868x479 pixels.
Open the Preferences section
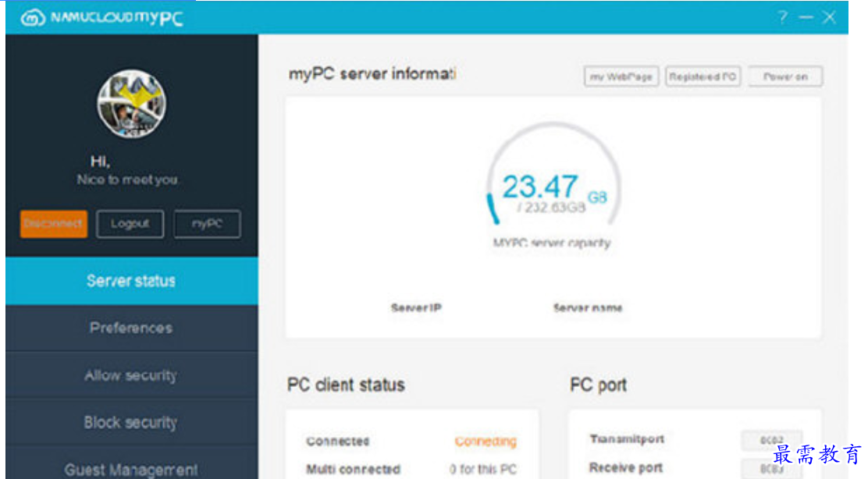pyautogui.click(x=132, y=328)
